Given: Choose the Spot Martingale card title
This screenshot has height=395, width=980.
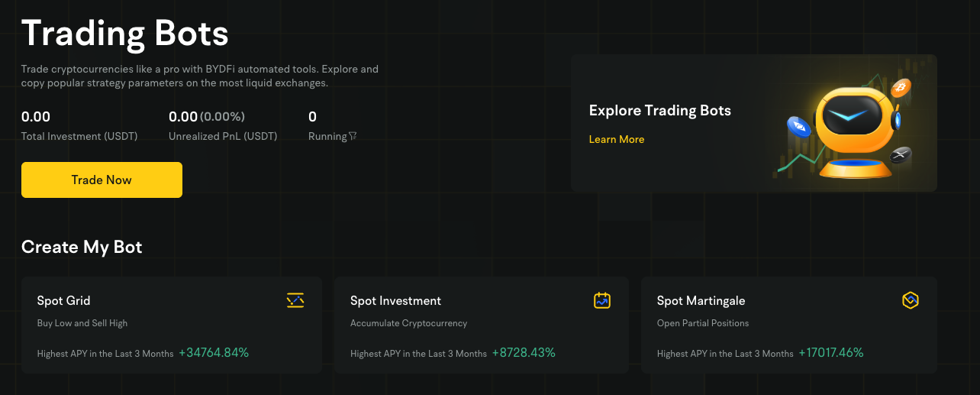Looking at the screenshot, I should pyautogui.click(x=701, y=300).
